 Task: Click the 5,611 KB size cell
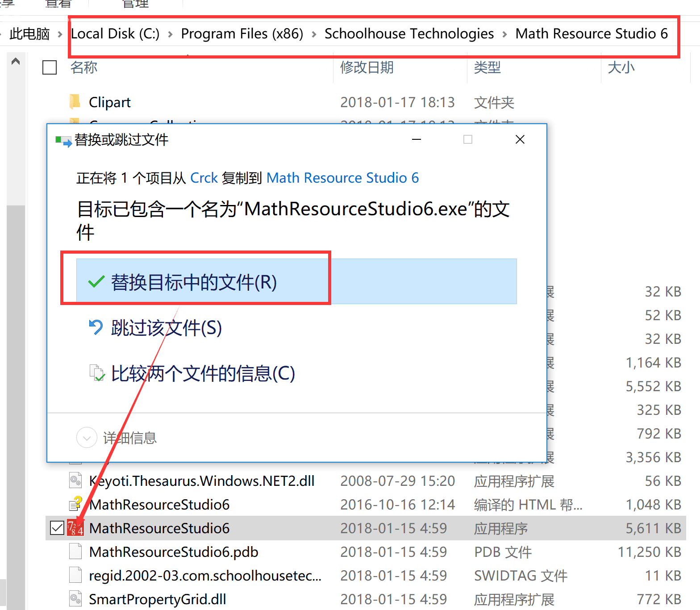(653, 528)
